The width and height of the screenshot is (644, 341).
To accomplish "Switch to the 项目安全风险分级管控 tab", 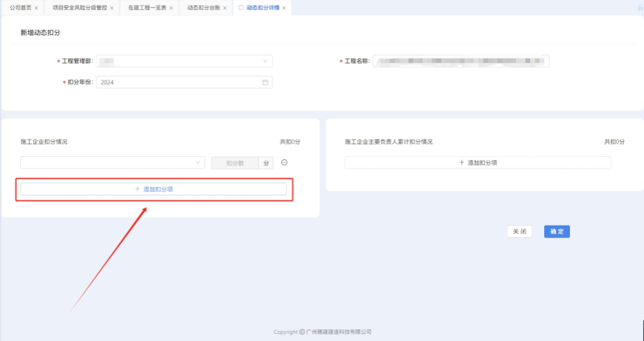I will pyautogui.click(x=78, y=8).
